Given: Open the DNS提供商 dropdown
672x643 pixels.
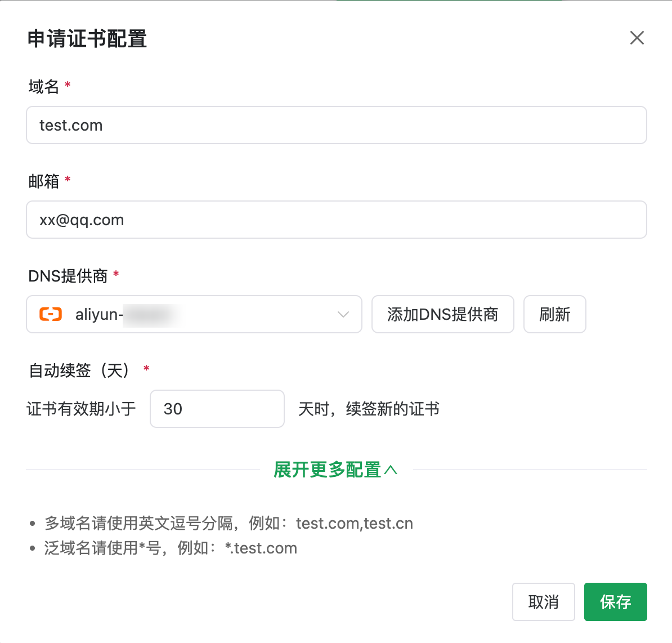Looking at the screenshot, I should point(194,314).
